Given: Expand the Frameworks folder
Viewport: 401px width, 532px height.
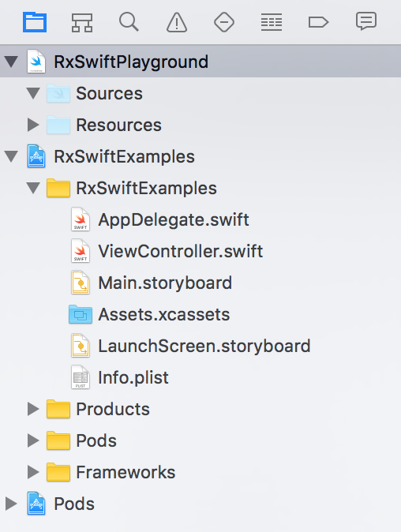Looking at the screenshot, I should pyautogui.click(x=33, y=472).
